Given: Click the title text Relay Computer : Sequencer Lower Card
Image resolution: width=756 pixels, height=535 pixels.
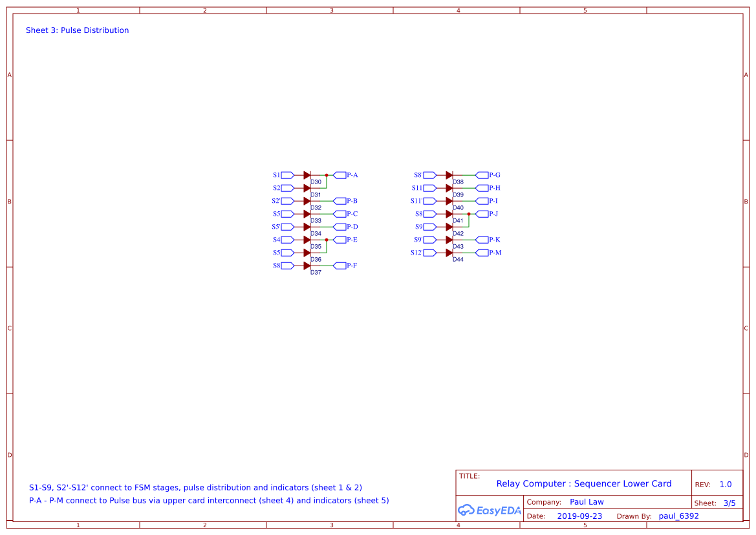Looking at the screenshot, I should [583, 483].
